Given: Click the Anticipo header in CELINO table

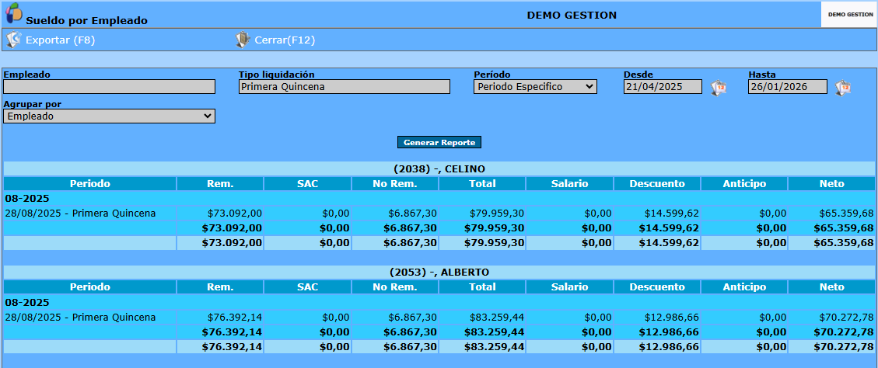Looking at the screenshot, I should [x=744, y=184].
